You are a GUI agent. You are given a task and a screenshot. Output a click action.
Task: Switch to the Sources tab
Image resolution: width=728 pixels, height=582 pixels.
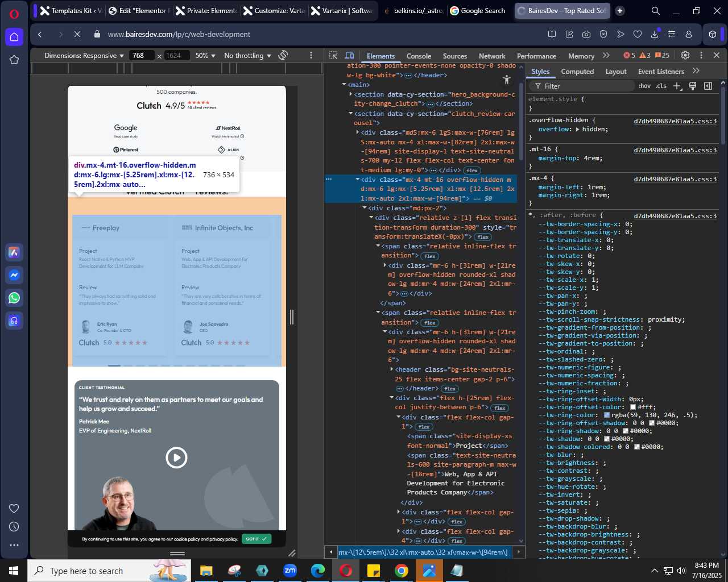coord(455,56)
